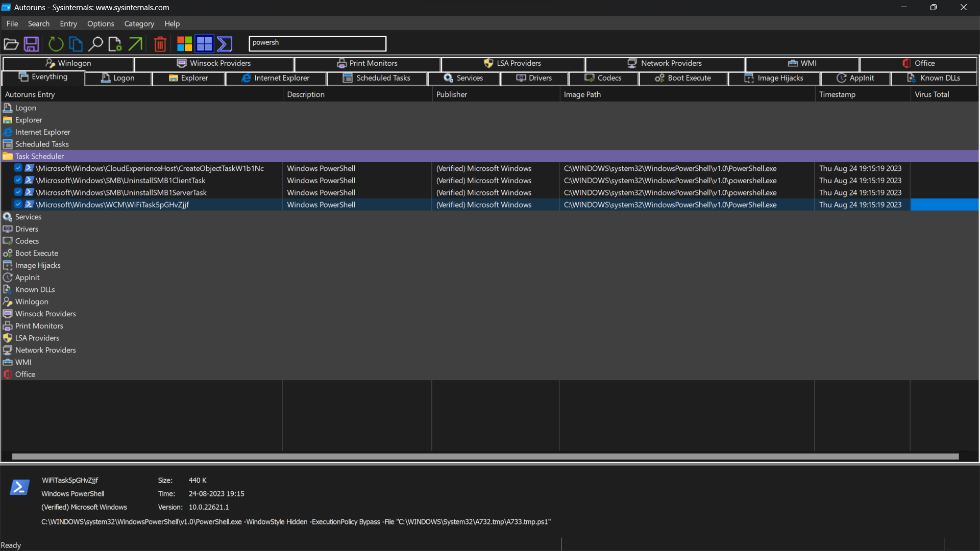Click the Winlogon group icon in list

coord(8,302)
